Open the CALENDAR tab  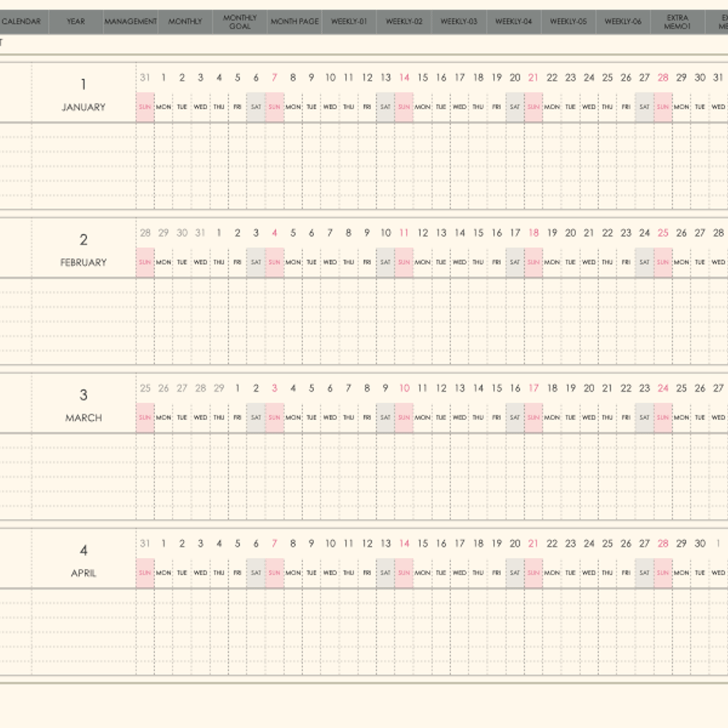21,21
